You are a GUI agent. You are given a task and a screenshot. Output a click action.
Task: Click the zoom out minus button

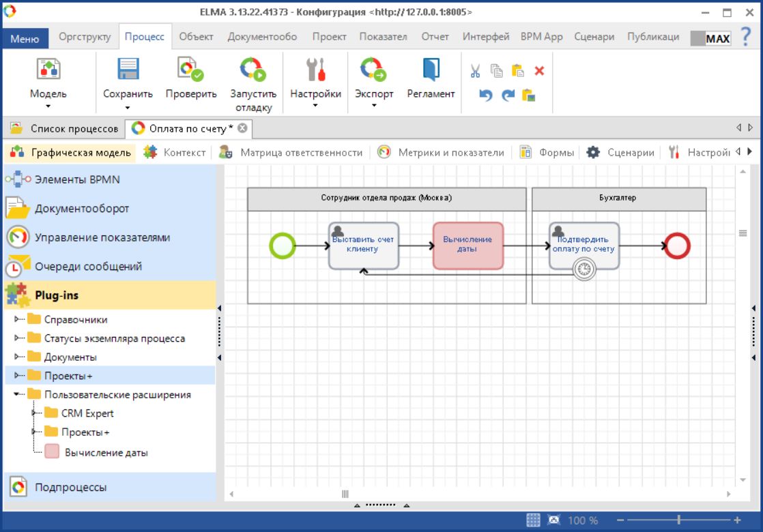pyautogui.click(x=620, y=520)
